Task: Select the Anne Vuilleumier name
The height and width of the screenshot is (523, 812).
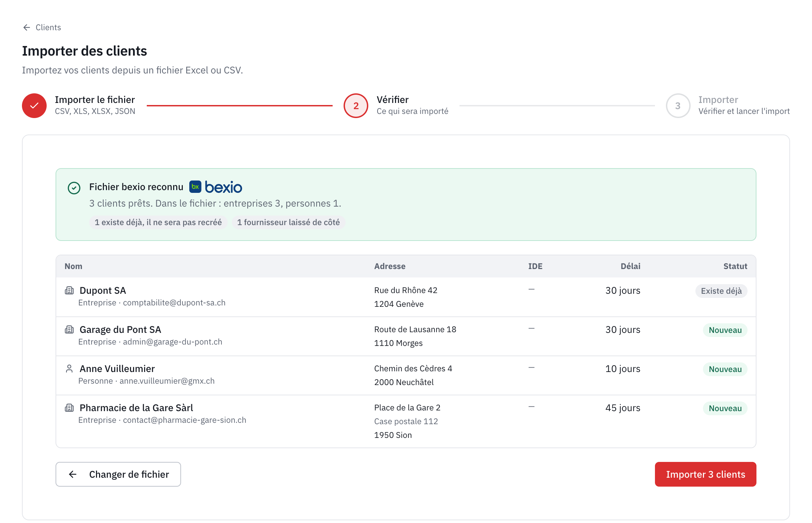Action: pos(117,369)
